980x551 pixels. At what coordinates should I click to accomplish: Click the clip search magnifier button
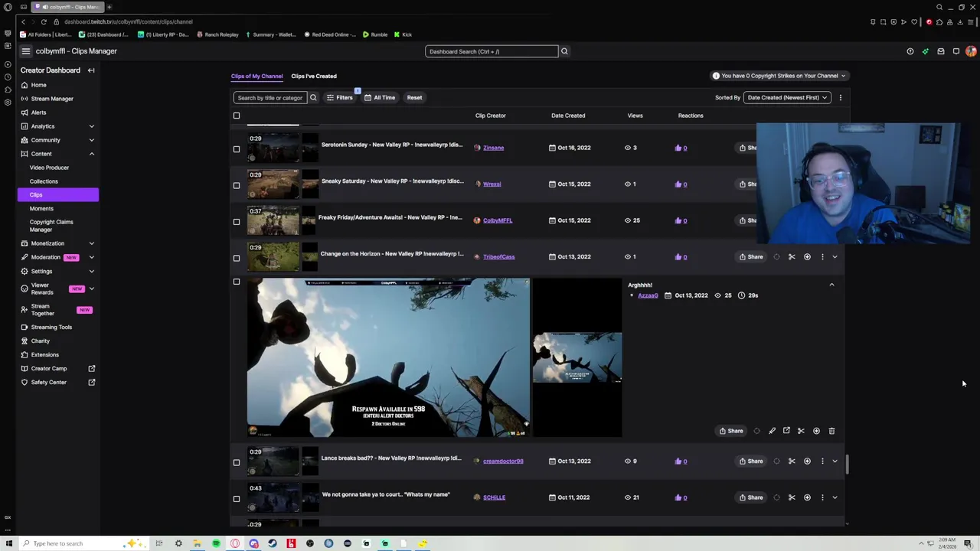(313, 97)
